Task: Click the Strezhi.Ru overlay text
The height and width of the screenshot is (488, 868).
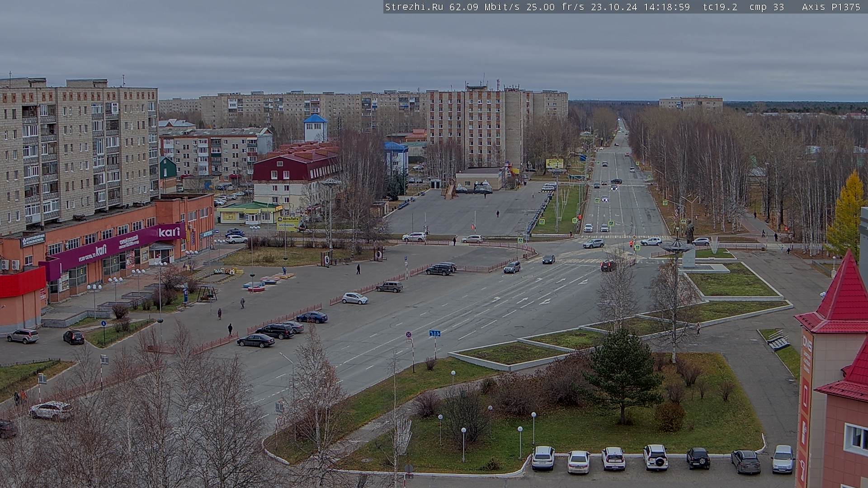Action: (x=414, y=7)
